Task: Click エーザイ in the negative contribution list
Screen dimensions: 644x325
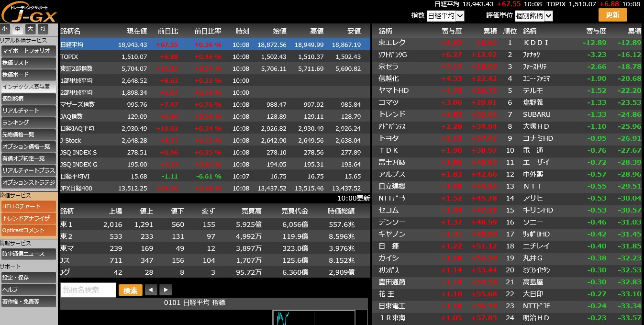Action: (537, 162)
